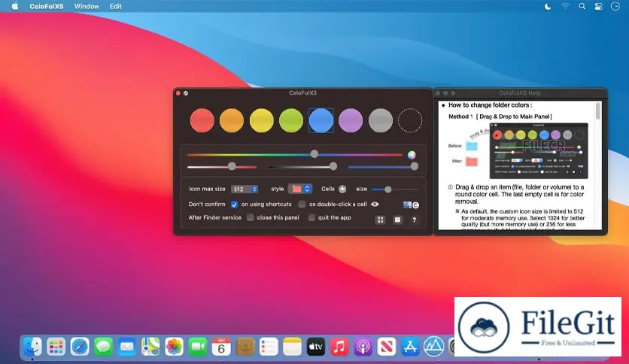Open Apple TV from the Dock
Screen dimensions: 629x364
(316, 347)
